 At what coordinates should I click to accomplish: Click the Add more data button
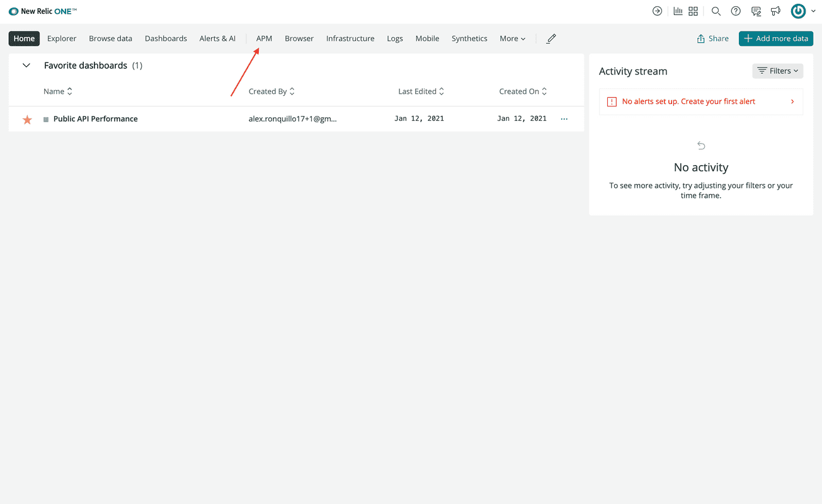point(776,38)
